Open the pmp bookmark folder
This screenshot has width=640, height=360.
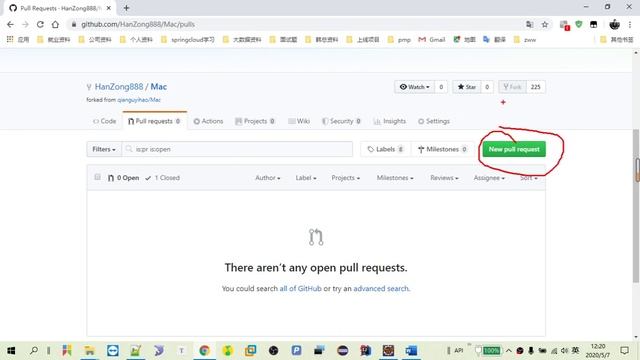click(399, 40)
